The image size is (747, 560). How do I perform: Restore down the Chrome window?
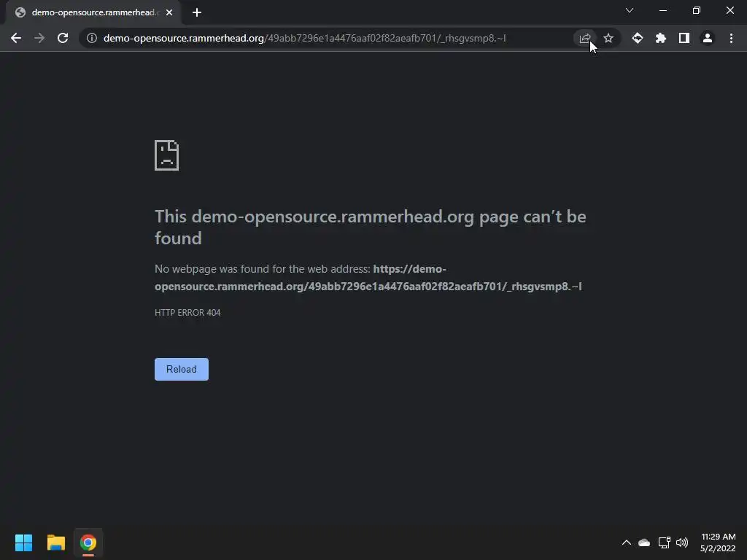[x=697, y=10]
